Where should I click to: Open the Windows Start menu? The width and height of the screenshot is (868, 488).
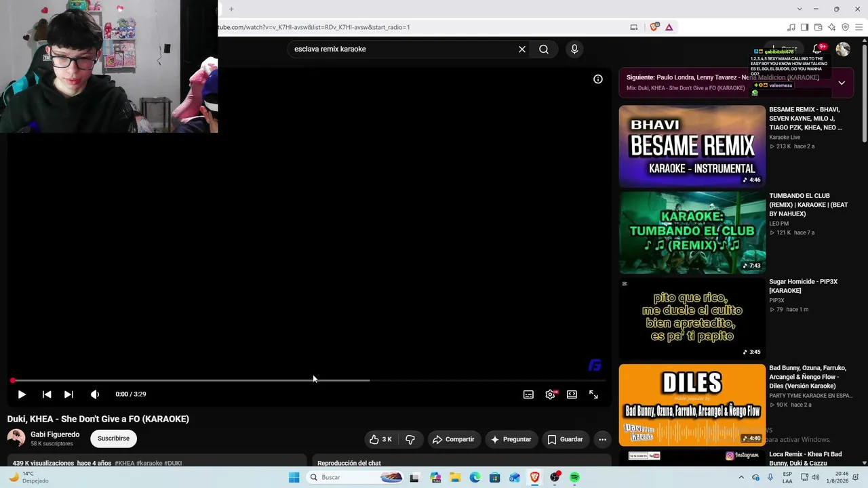[x=294, y=477]
